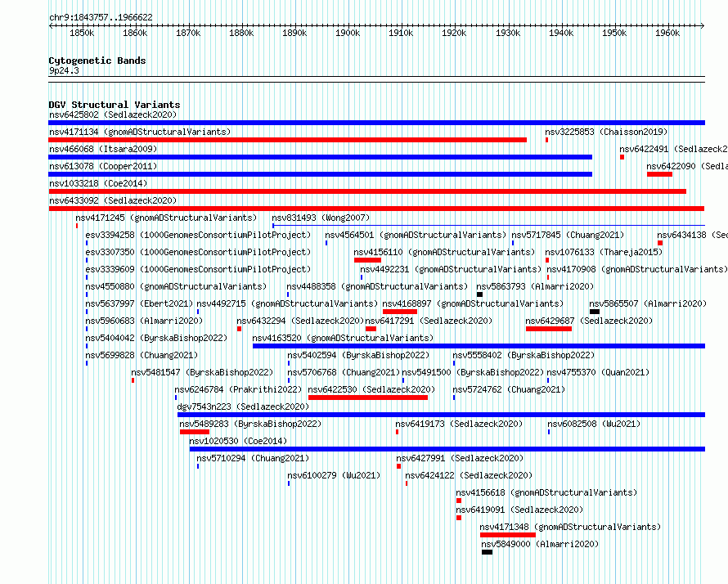728x584 pixels.
Task: Open nsv466068 (Itsara2009) variant label
Action: click(x=103, y=149)
